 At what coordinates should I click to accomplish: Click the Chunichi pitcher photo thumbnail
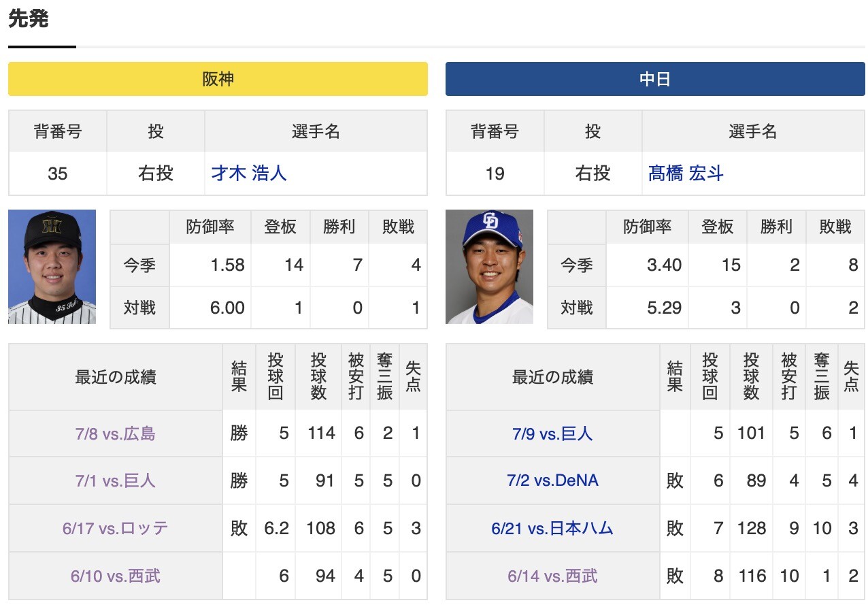489,267
